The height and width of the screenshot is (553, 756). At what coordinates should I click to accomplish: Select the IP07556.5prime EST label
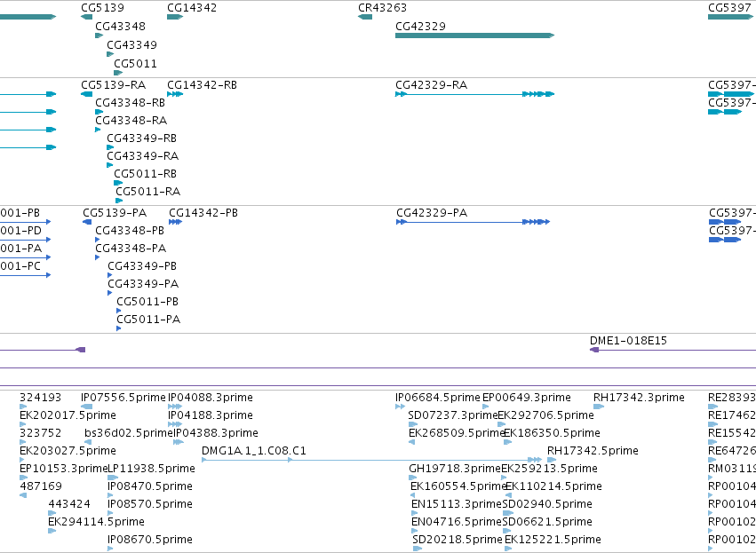123,398
